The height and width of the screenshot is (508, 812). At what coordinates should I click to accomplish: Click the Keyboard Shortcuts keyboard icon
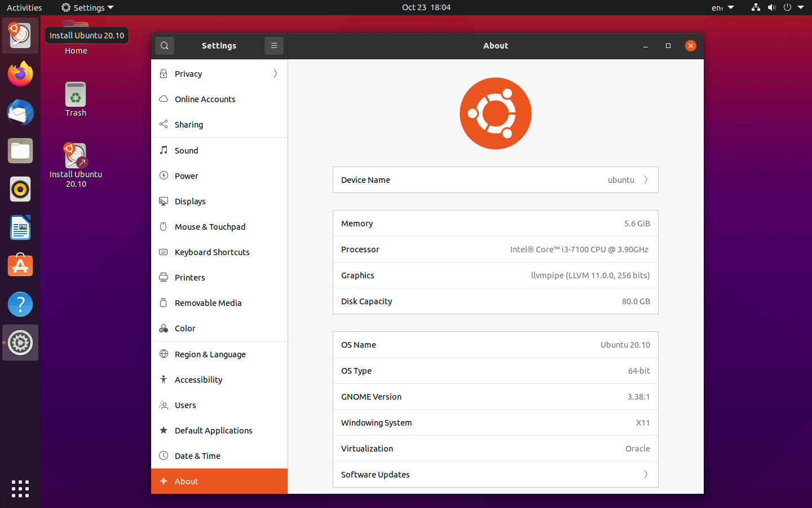pyautogui.click(x=164, y=252)
